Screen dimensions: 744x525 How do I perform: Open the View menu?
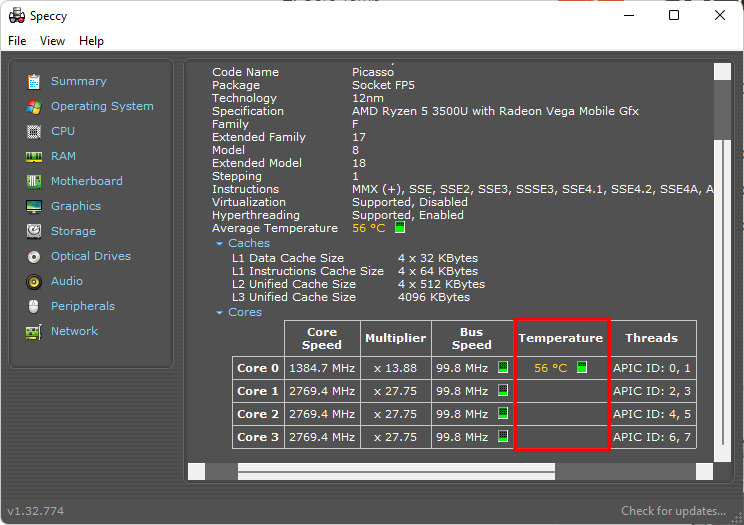pos(52,41)
